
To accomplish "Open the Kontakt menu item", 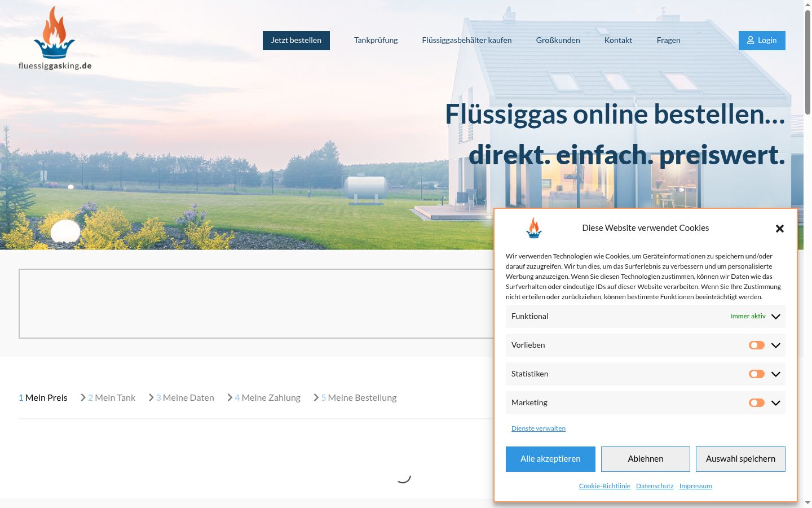I will pyautogui.click(x=618, y=40).
